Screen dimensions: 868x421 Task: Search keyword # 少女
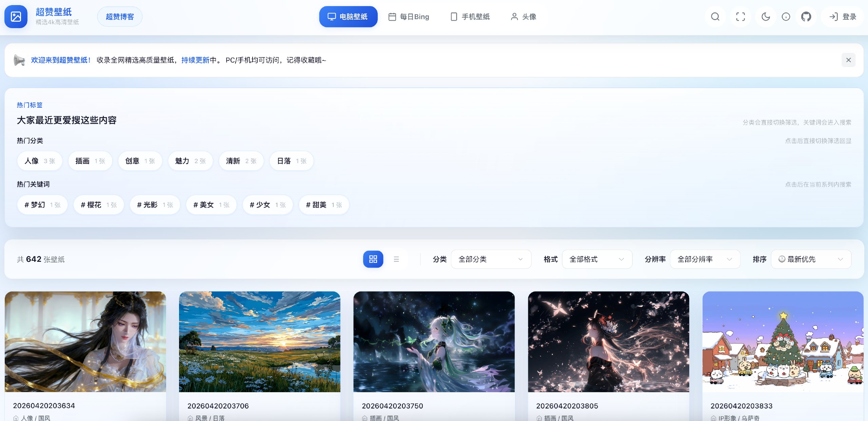(268, 205)
